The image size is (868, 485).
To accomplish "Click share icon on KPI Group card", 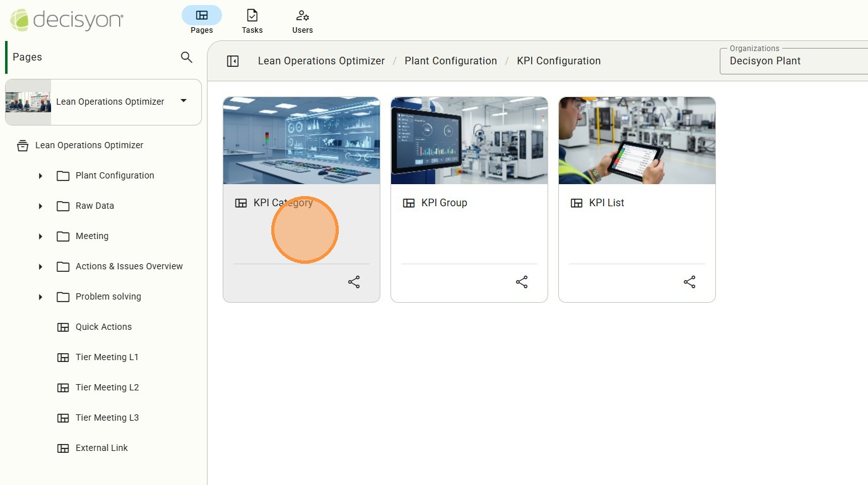I will [522, 282].
